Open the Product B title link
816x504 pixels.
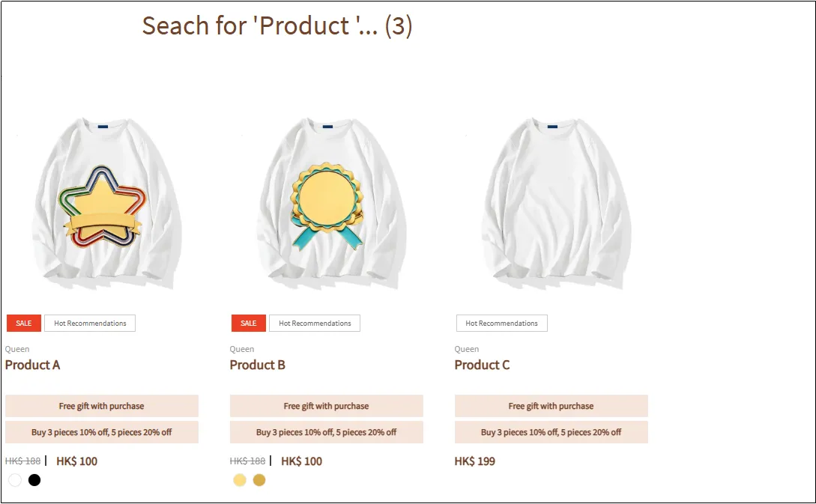pyautogui.click(x=258, y=365)
